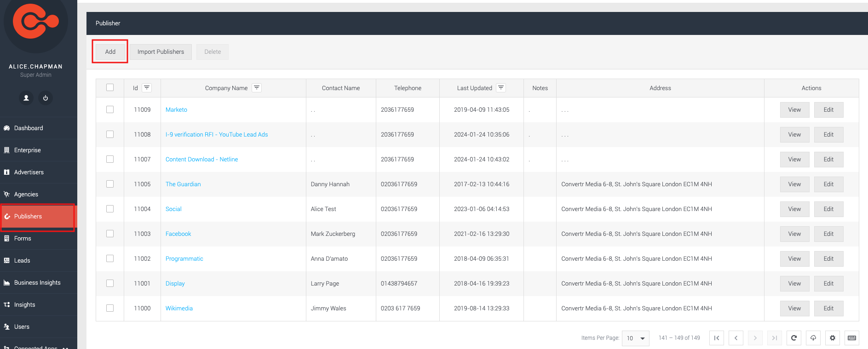Go to Enterprise in the sidebar
This screenshot has height=349, width=868.
(x=39, y=150)
